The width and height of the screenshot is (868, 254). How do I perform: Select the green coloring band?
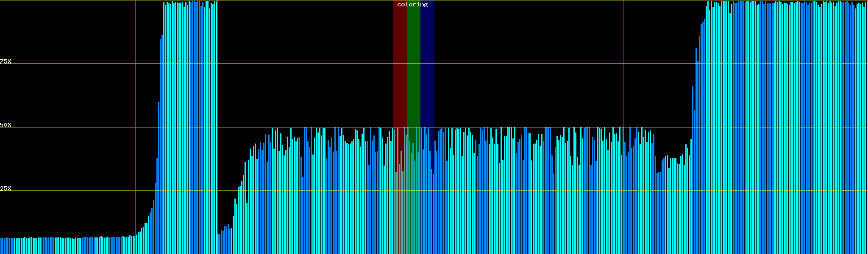[x=413, y=63]
